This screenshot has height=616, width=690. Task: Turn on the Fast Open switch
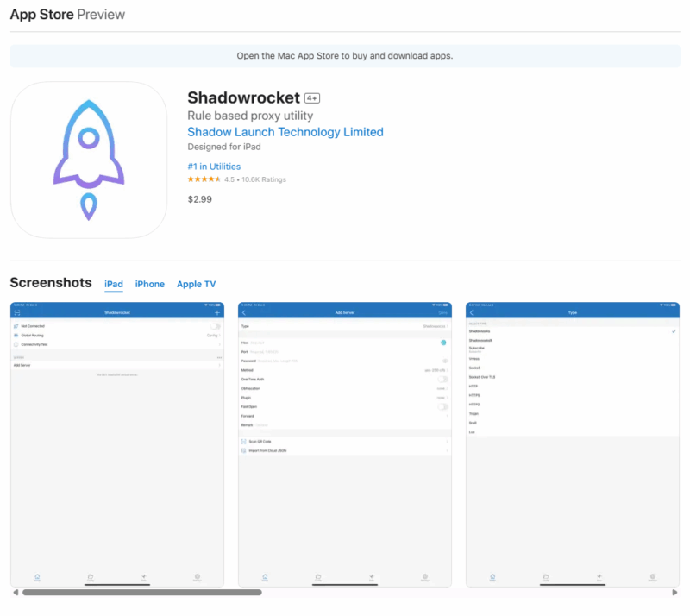coord(442,406)
